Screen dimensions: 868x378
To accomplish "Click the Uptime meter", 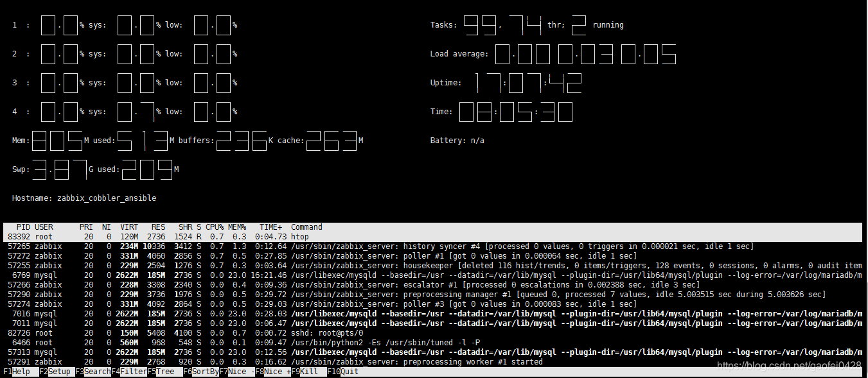I will (506, 83).
